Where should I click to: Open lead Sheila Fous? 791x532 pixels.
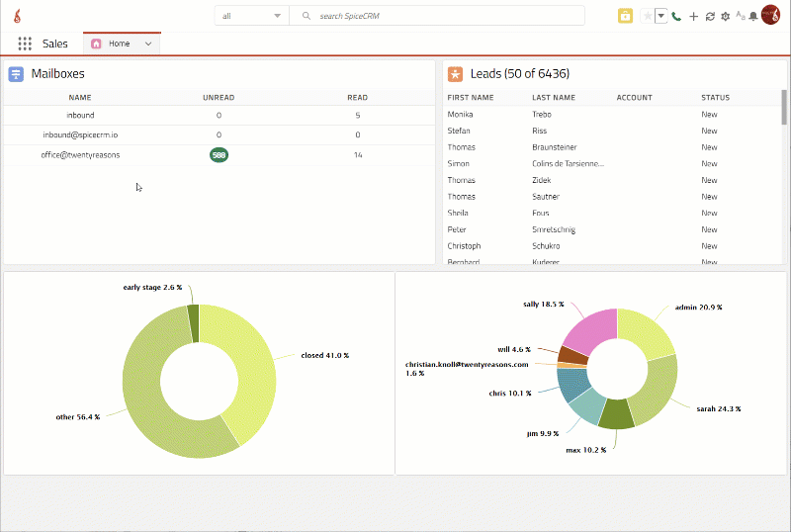(612, 213)
